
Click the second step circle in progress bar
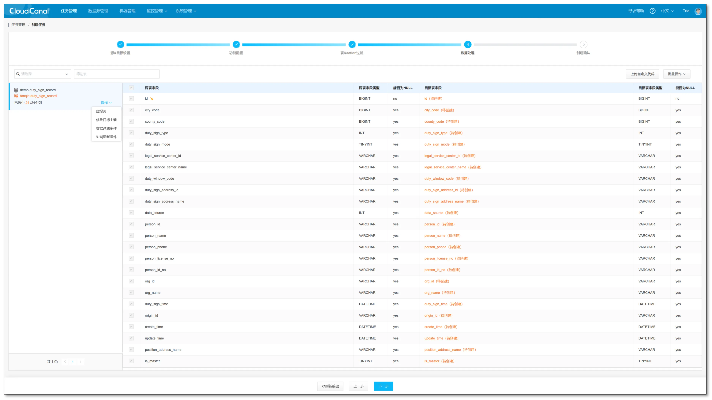(236, 44)
